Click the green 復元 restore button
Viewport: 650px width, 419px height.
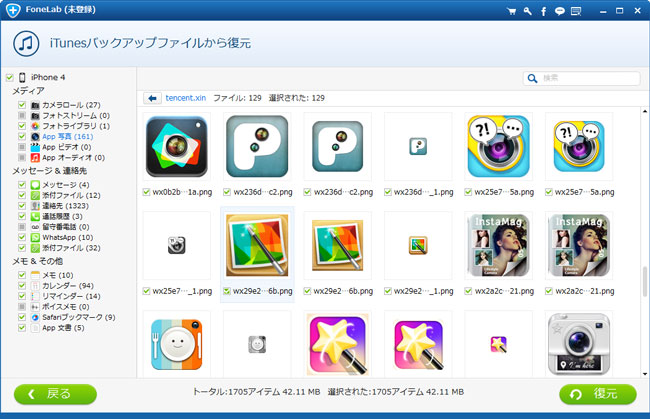[x=597, y=393]
